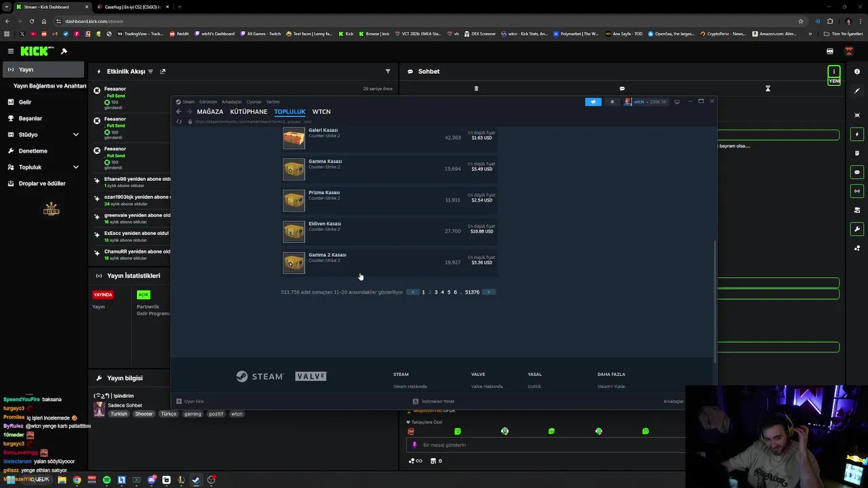The image size is (868, 488).
Task: Open Steam from the taskbar
Action: tap(196, 480)
